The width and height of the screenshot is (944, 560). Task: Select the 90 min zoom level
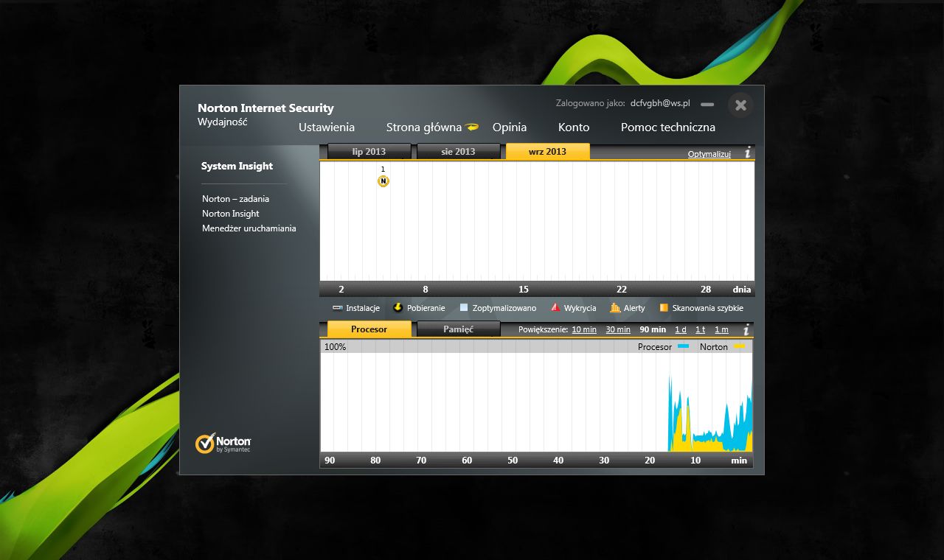pyautogui.click(x=653, y=329)
